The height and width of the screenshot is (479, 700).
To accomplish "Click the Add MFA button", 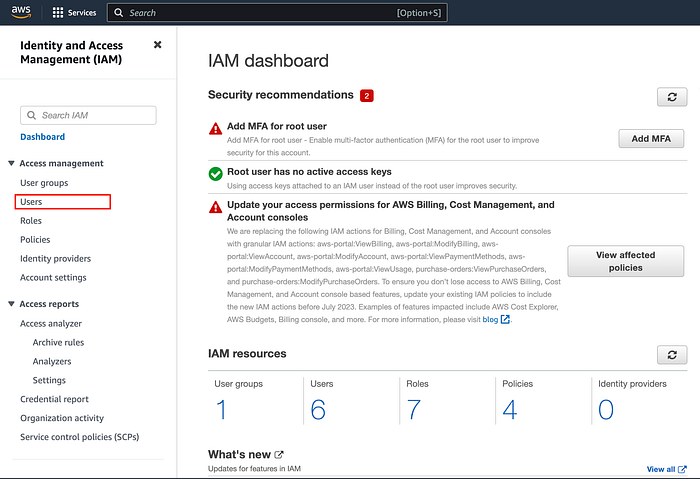I will click(651, 139).
